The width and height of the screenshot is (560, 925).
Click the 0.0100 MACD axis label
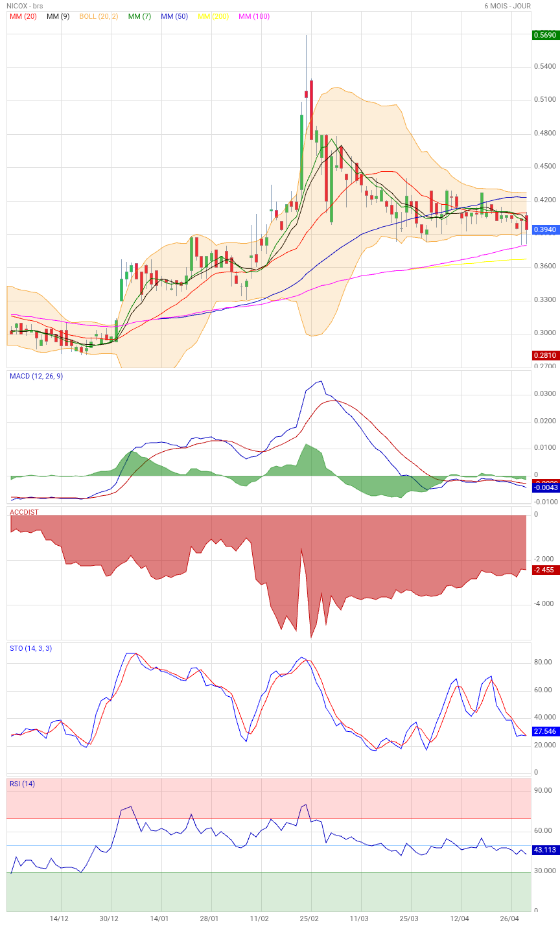click(x=544, y=448)
